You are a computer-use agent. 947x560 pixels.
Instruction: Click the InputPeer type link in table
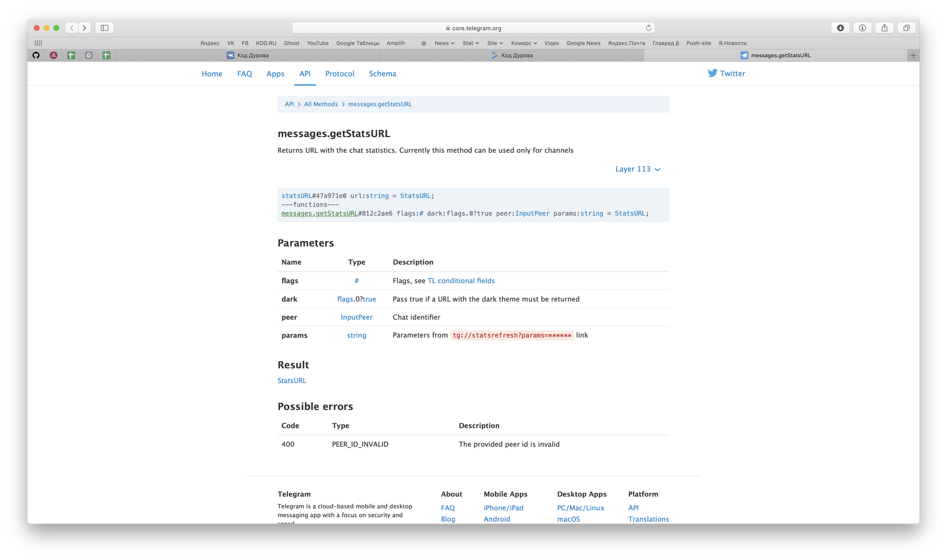357,317
